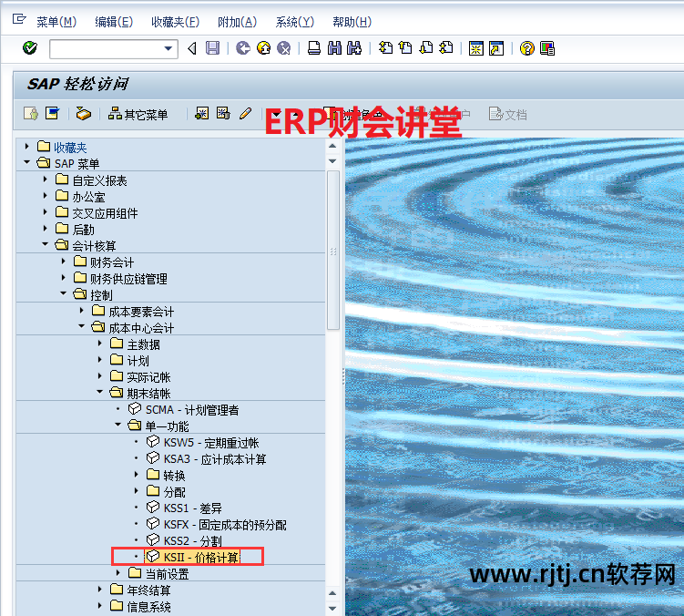This screenshot has height=616, width=684.
Task: Click the tree scrollbar top up arrow
Action: (x=332, y=146)
